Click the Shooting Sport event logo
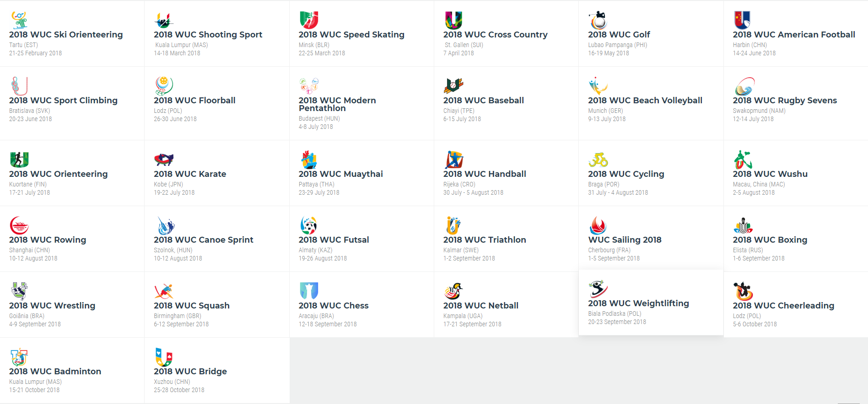This screenshot has height=404, width=868. click(164, 20)
